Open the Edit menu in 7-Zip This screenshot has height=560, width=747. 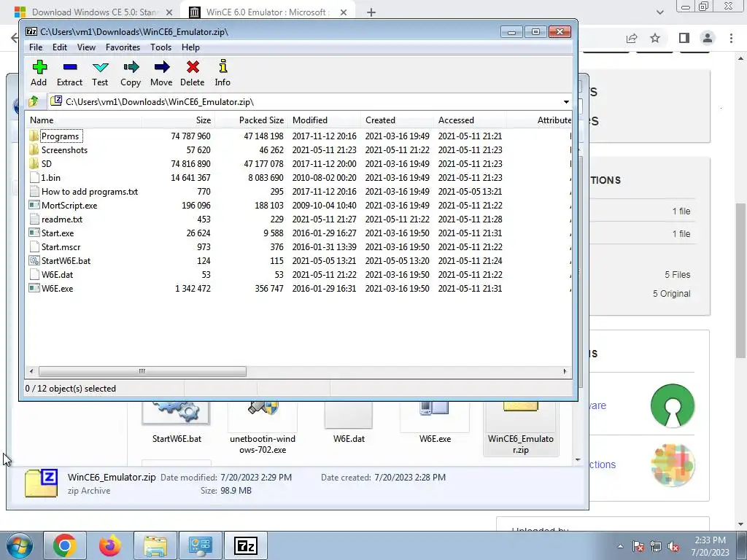tap(60, 47)
